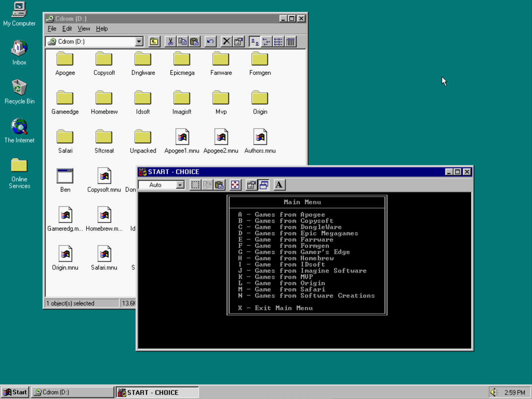Select the Homebrew.m... file
The width and height of the screenshot is (532, 399).
(104, 220)
